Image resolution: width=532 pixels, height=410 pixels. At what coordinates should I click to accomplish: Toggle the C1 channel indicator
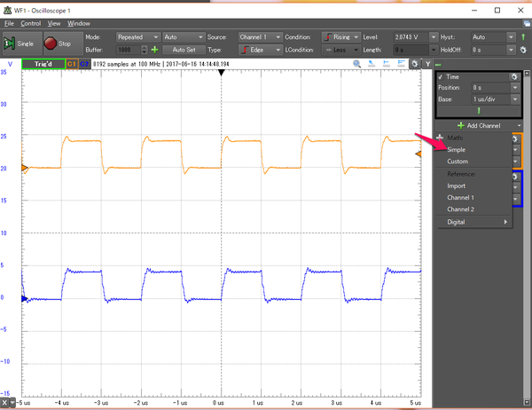point(71,65)
